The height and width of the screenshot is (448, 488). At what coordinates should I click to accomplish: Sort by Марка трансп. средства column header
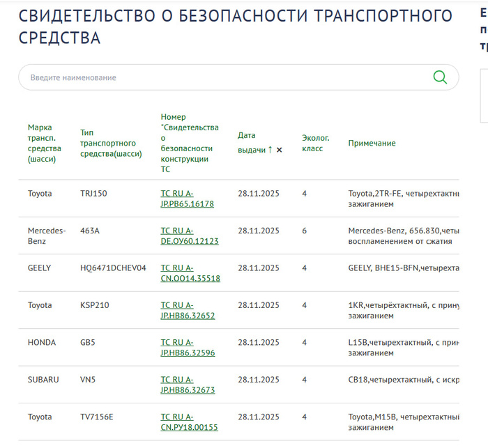click(x=45, y=143)
